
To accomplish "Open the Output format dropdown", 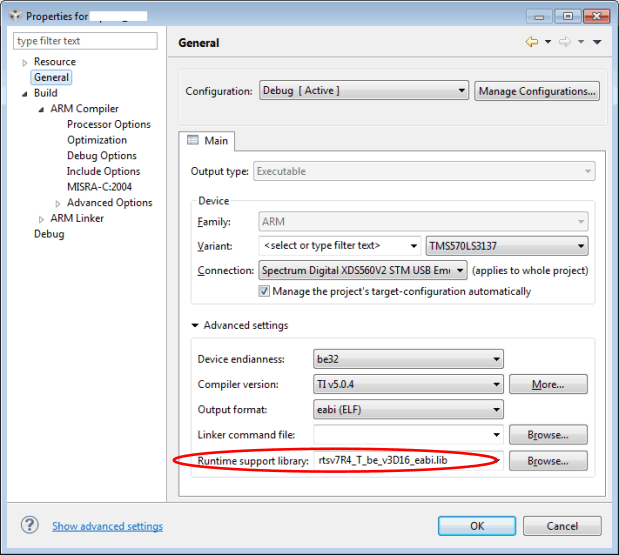I will point(408,409).
